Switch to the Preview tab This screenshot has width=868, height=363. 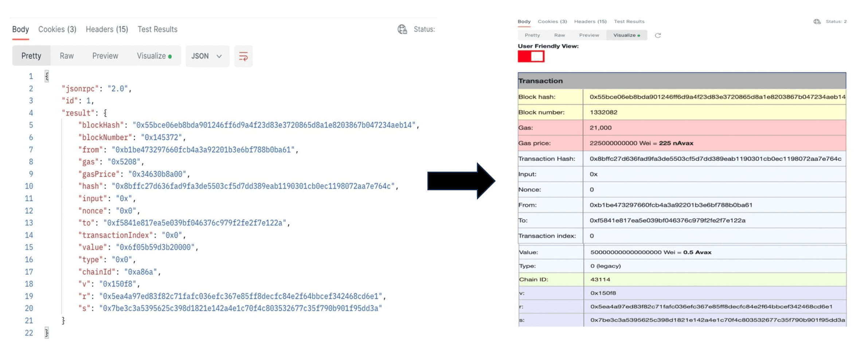click(105, 56)
